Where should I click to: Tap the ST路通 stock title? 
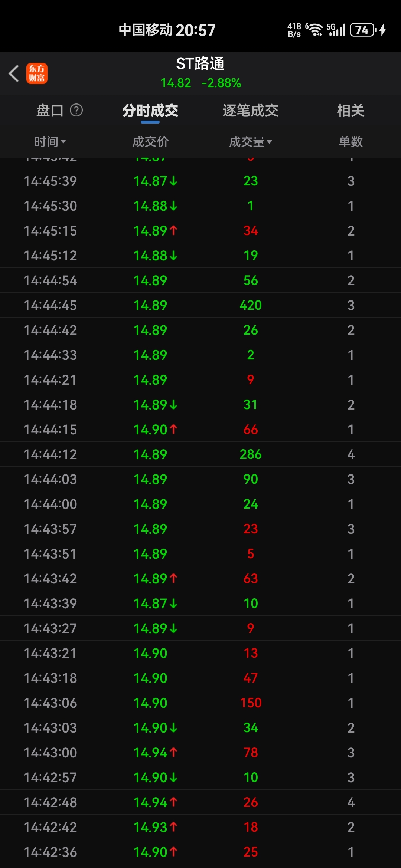200,63
